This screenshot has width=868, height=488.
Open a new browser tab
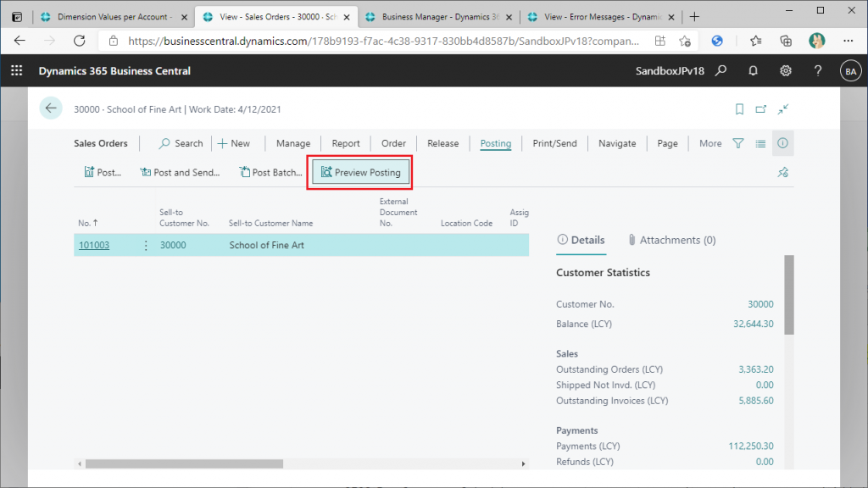694,17
